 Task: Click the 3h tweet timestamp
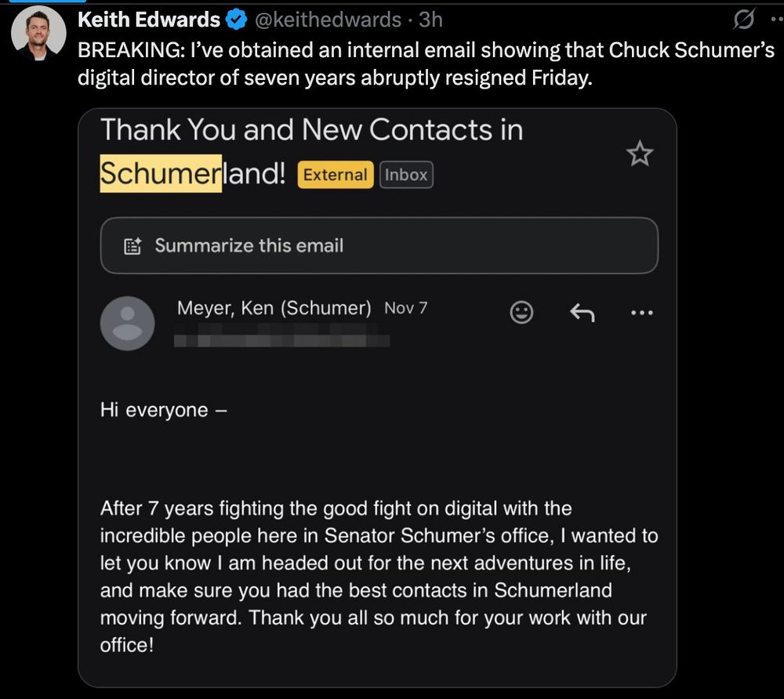[x=430, y=21]
